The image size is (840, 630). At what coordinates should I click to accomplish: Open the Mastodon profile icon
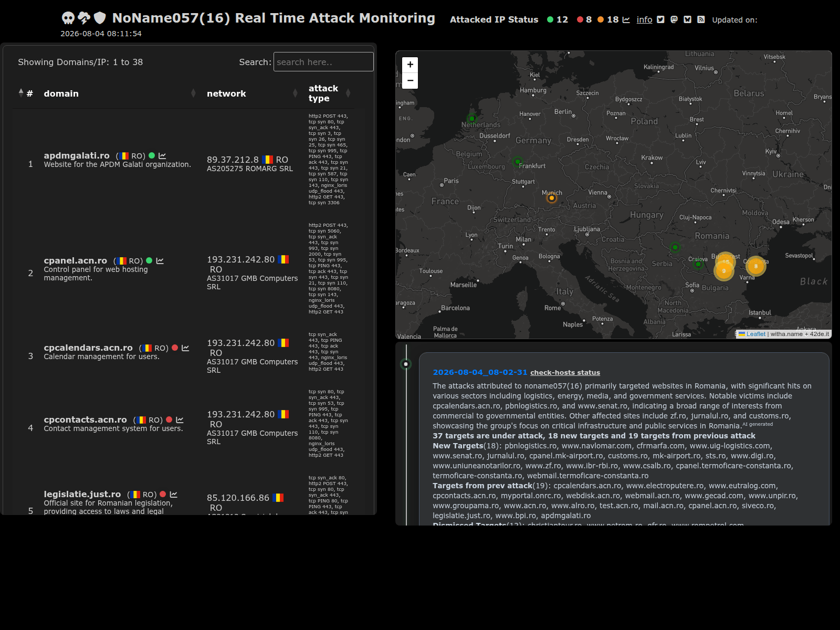coord(674,20)
